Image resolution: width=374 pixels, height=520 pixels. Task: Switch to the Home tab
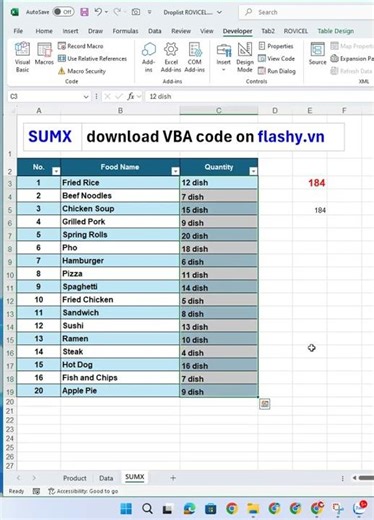[44, 31]
